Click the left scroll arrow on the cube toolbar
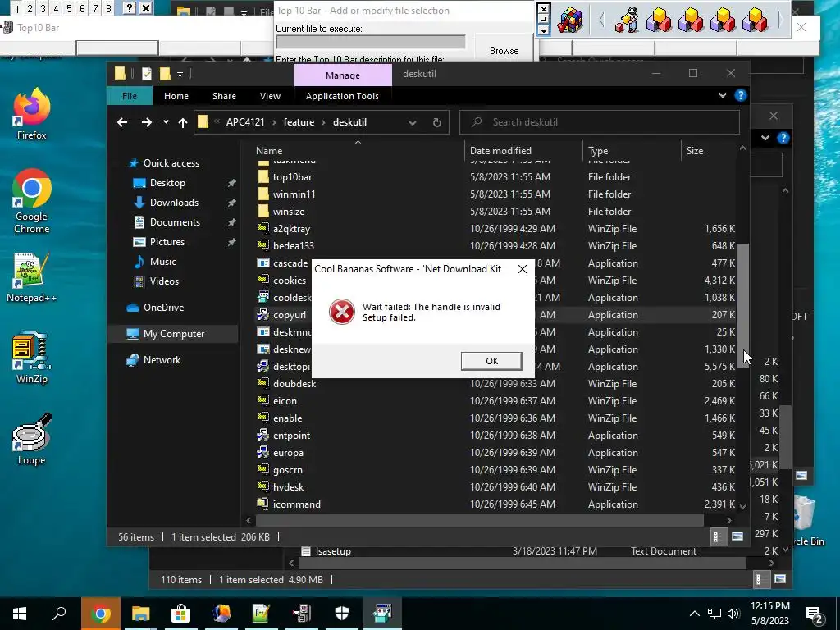 click(x=601, y=21)
